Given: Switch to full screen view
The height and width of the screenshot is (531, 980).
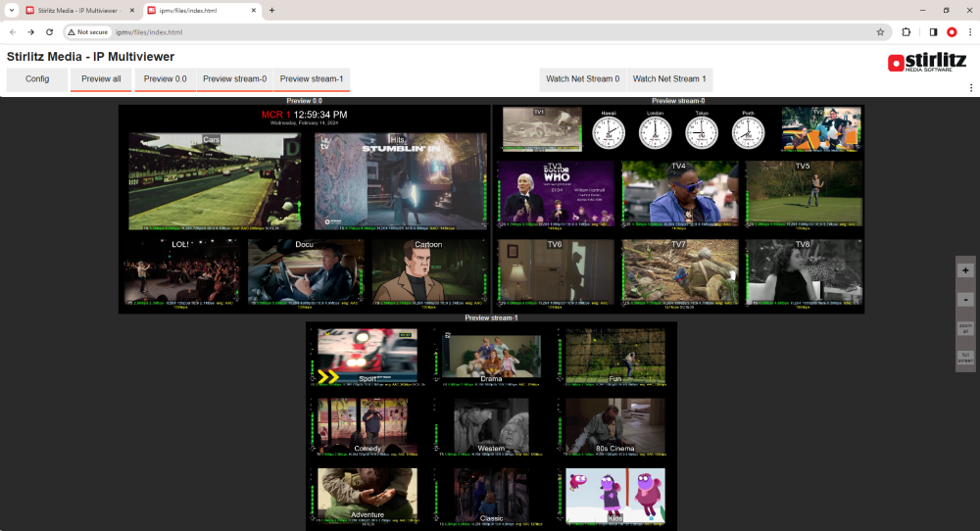Looking at the screenshot, I should 965,358.
